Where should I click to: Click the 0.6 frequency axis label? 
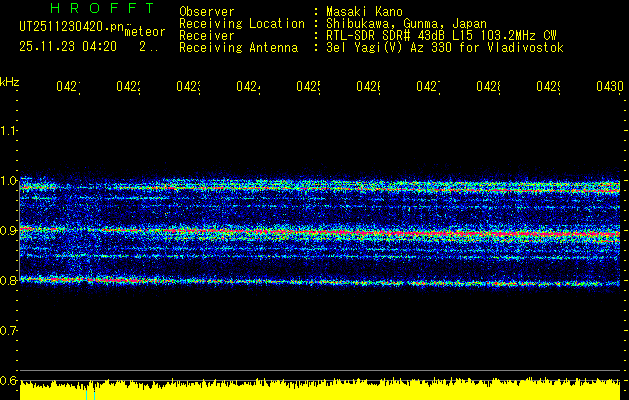[8, 380]
